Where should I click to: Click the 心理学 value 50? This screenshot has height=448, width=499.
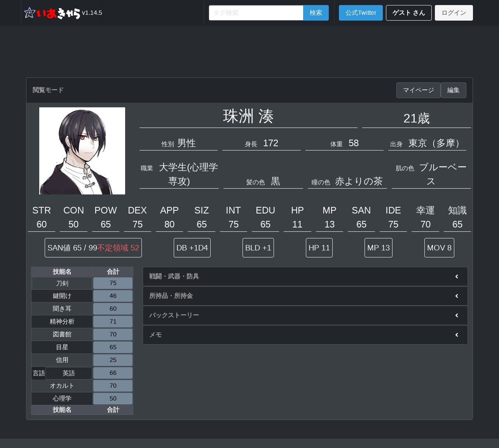tap(113, 399)
